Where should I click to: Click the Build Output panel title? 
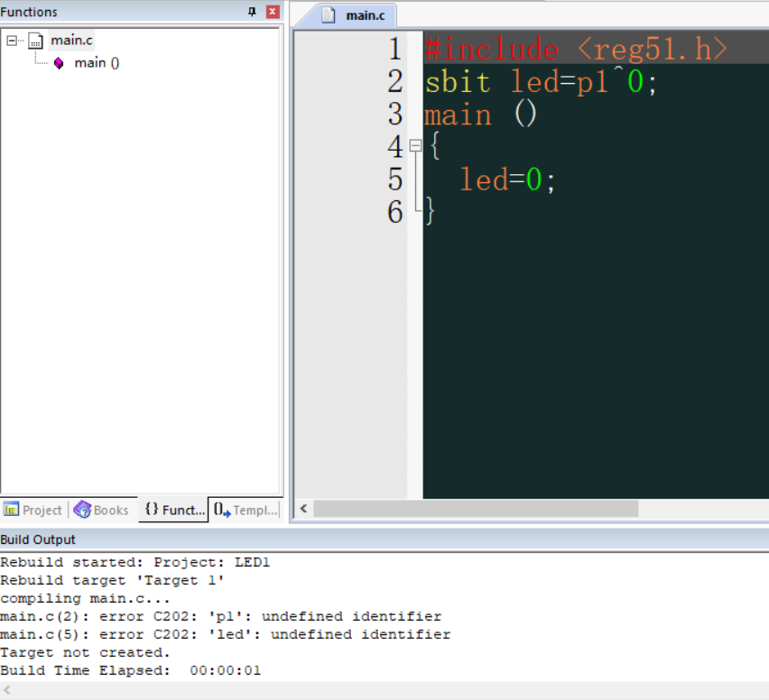[x=38, y=539]
